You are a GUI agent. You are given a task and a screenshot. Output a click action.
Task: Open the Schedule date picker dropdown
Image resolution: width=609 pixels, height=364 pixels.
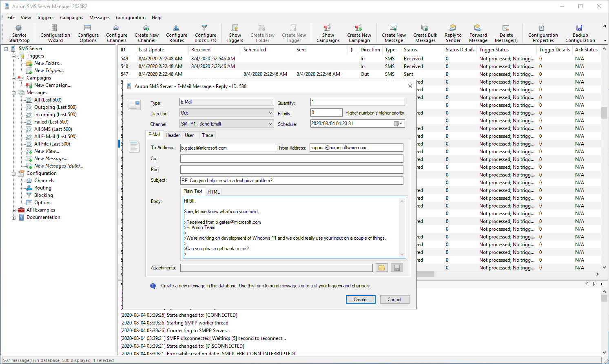pos(398,124)
